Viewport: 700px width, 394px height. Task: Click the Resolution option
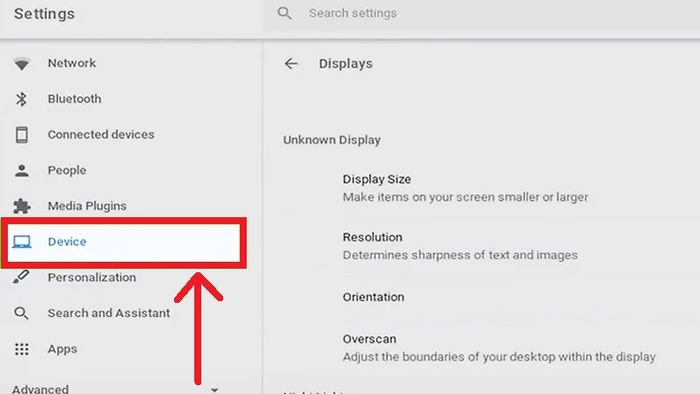pos(373,237)
